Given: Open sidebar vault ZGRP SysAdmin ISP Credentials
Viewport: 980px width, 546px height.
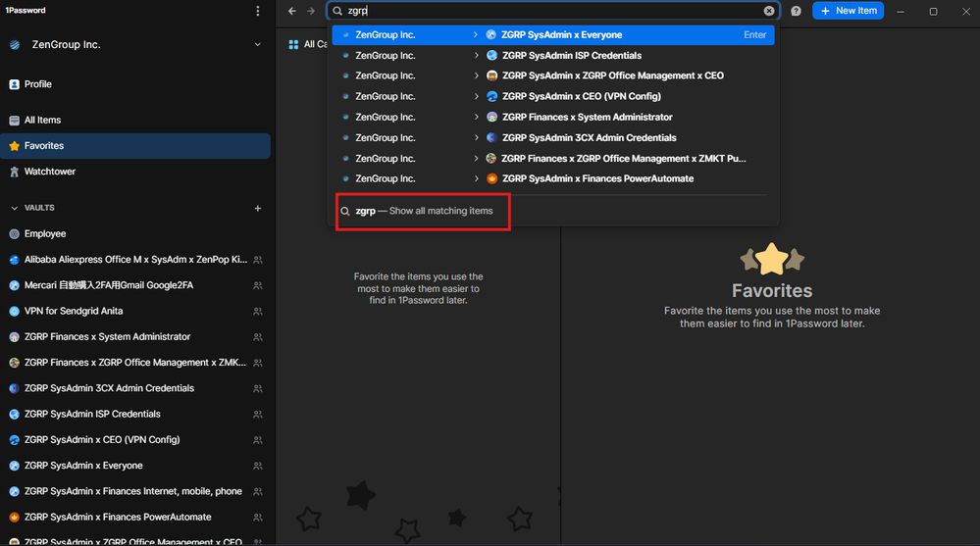Looking at the screenshot, I should click(135, 414).
